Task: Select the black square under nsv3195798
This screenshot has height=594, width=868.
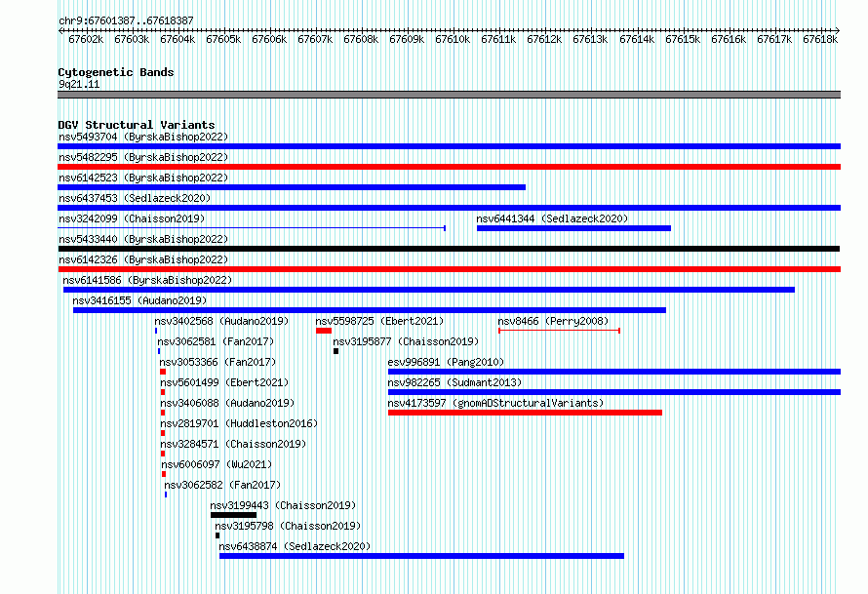Action: click(217, 535)
